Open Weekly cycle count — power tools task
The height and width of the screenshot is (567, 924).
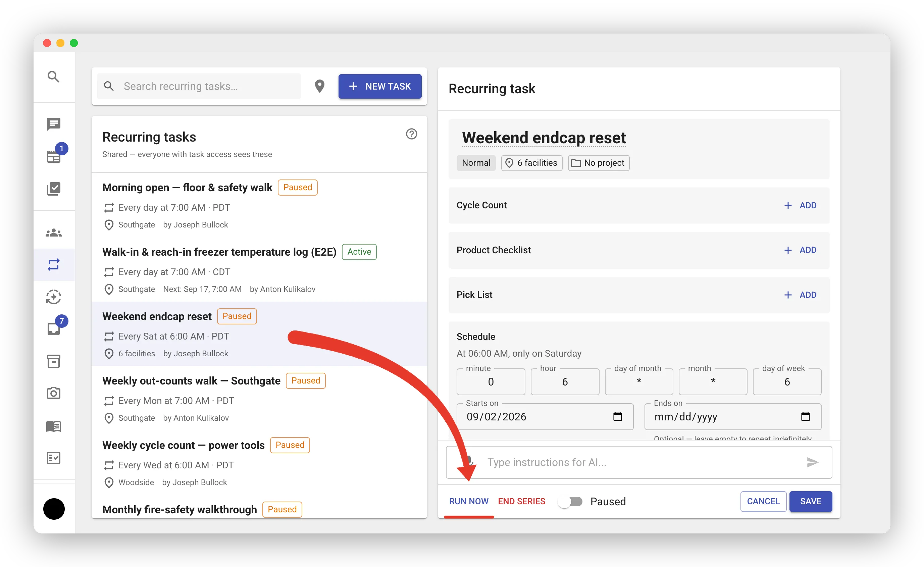(x=259, y=463)
